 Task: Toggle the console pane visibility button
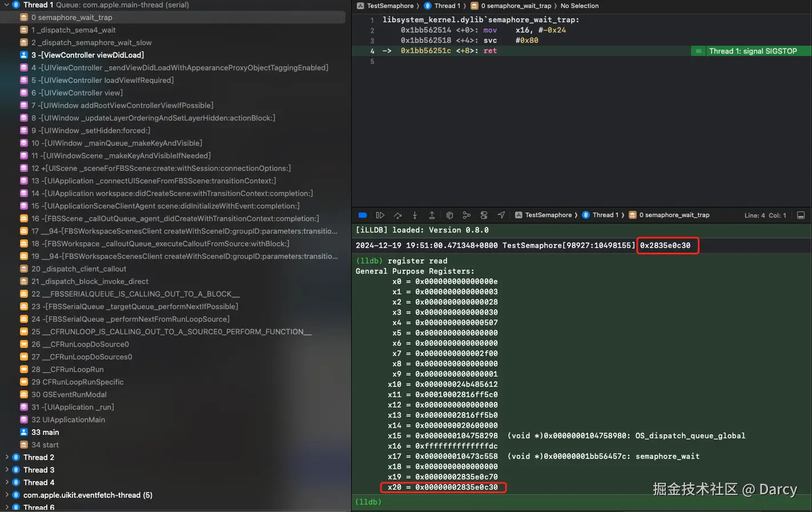coord(801,215)
